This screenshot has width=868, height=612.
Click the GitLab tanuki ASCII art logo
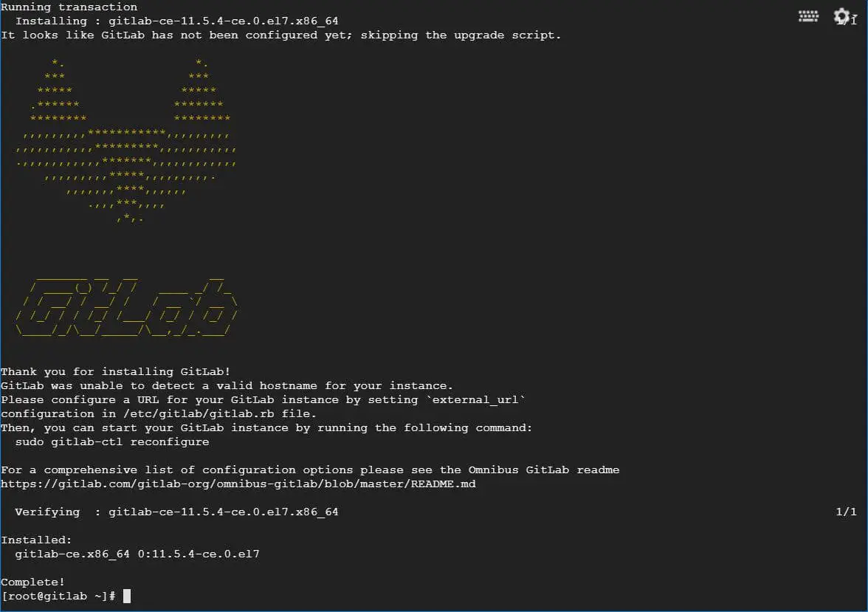[x=125, y=140]
